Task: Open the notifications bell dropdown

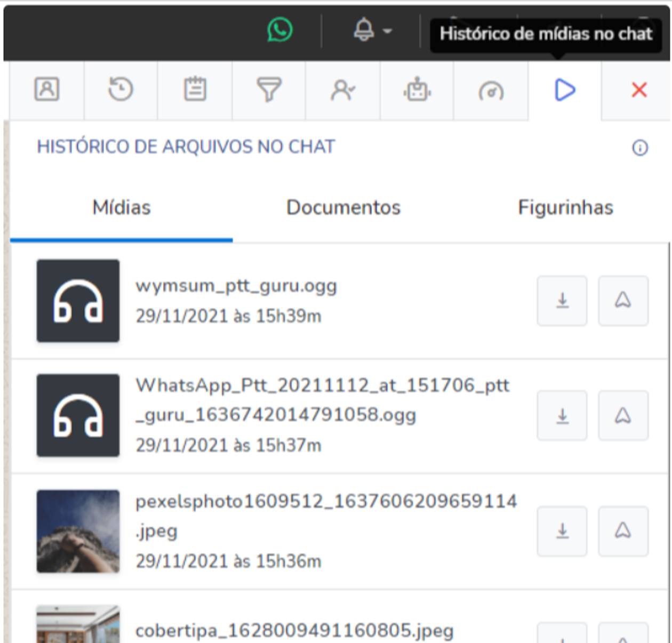Action: 373,30
